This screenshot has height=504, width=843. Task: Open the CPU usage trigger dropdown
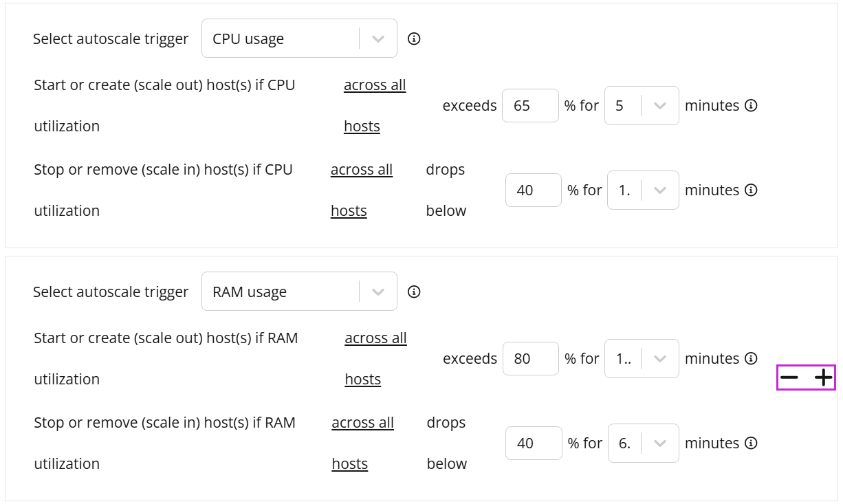[299, 39]
